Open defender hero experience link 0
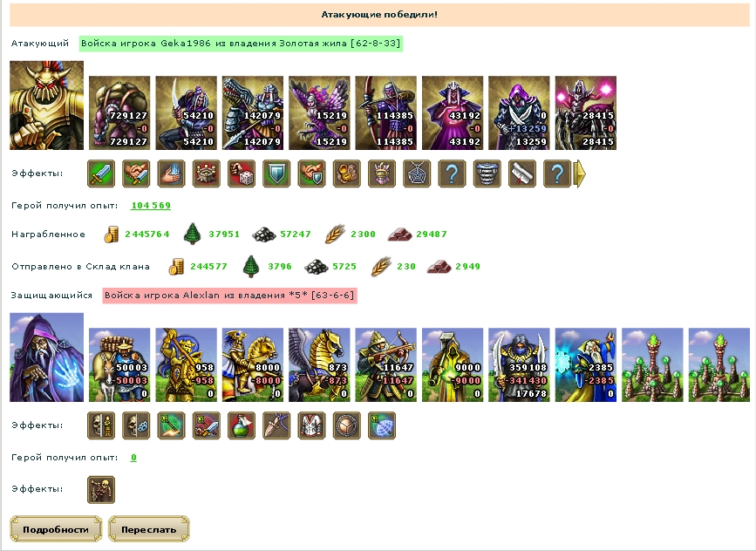The image size is (756, 551). [133, 458]
